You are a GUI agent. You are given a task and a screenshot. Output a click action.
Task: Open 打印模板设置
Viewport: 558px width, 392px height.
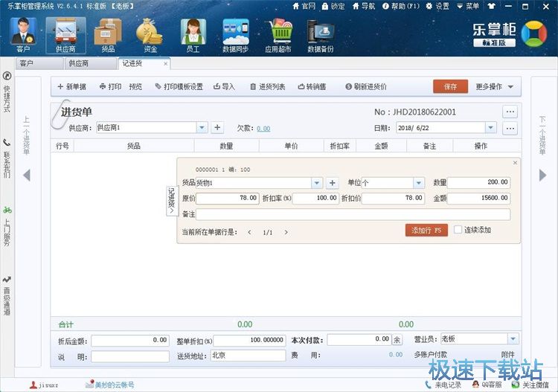pyautogui.click(x=179, y=86)
